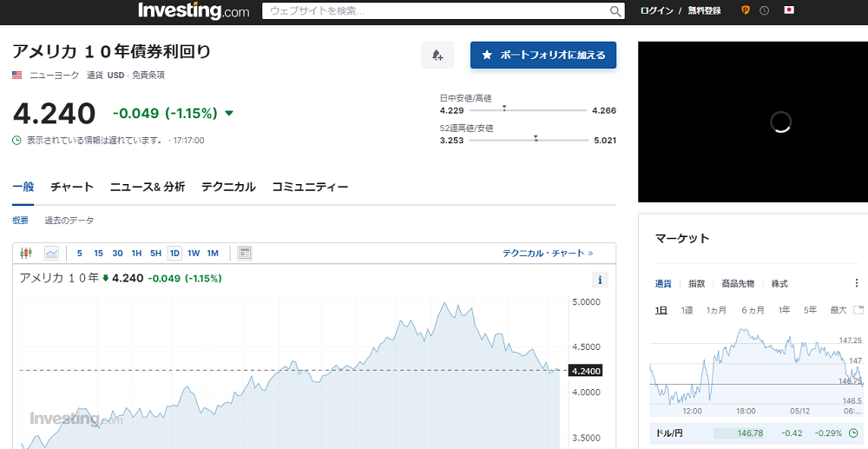Image resolution: width=868 pixels, height=449 pixels.
Task: Click the マーケット heading
Action: coord(682,239)
